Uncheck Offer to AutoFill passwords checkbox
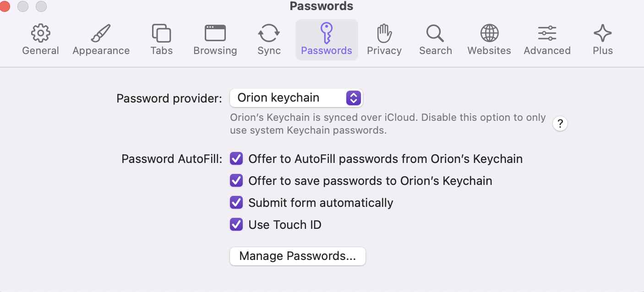The width and height of the screenshot is (644, 292). [236, 159]
